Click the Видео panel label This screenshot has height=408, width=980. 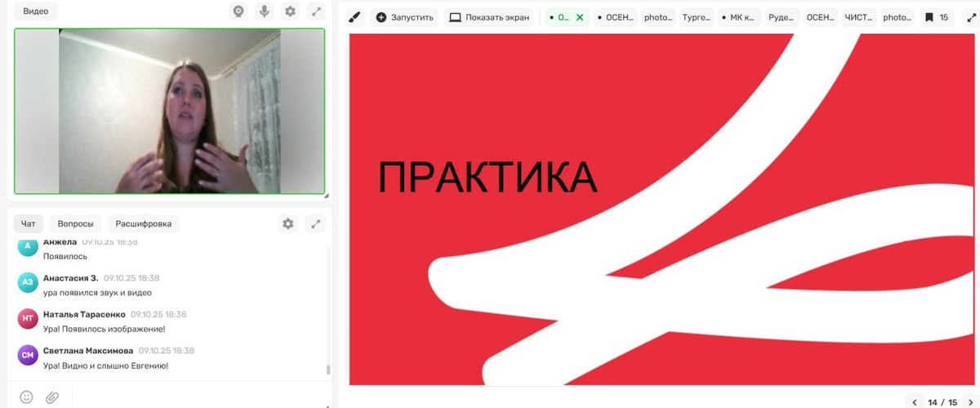35,11
